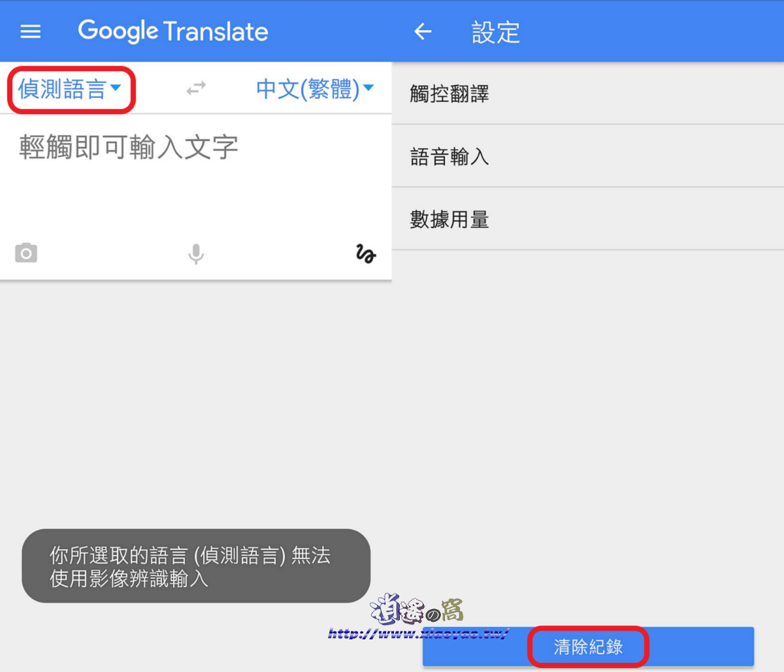The image size is (784, 672).
Task: Click the 清除紀錄 button
Action: tap(588, 647)
